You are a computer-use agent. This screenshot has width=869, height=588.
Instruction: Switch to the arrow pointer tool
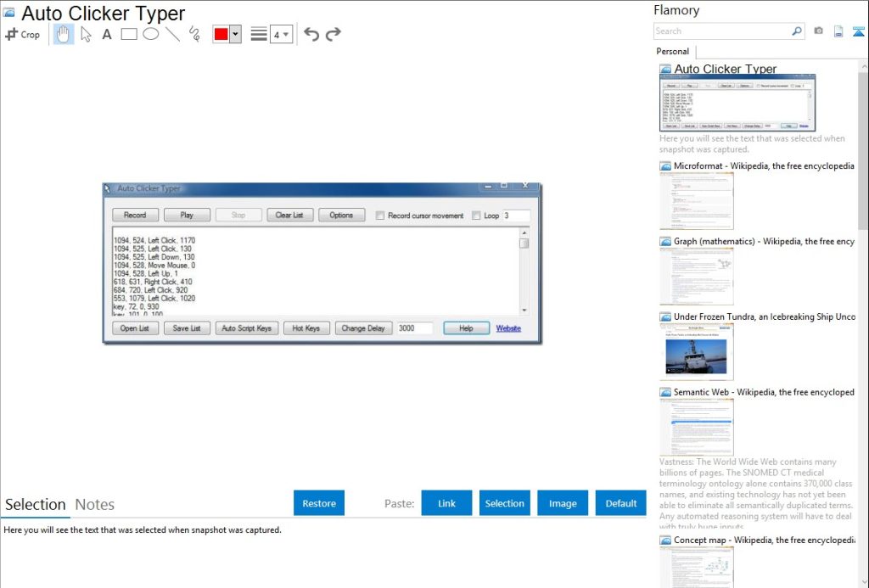84,34
